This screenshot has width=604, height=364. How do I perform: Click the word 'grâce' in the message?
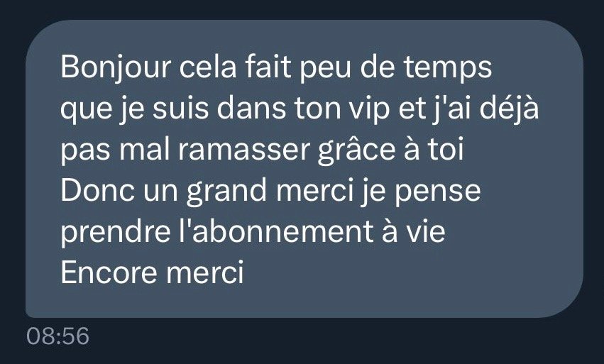point(357,150)
